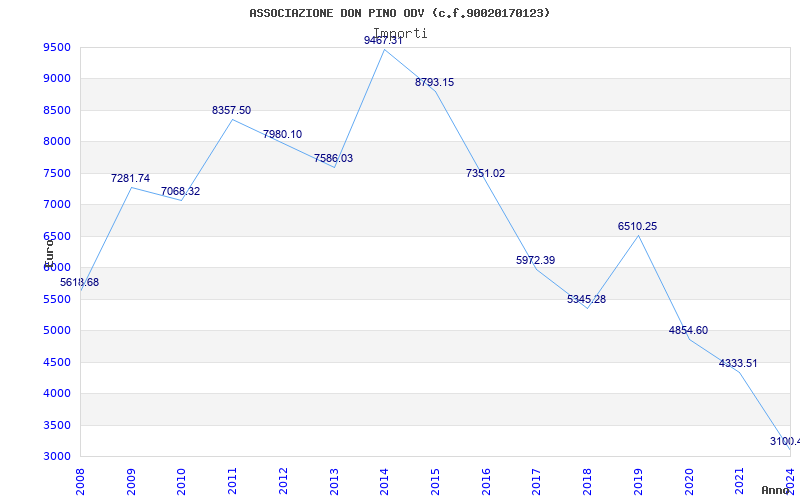Viewport: 800px width, 500px height.
Task: Click the 2012 year axis label
Action: [283, 481]
